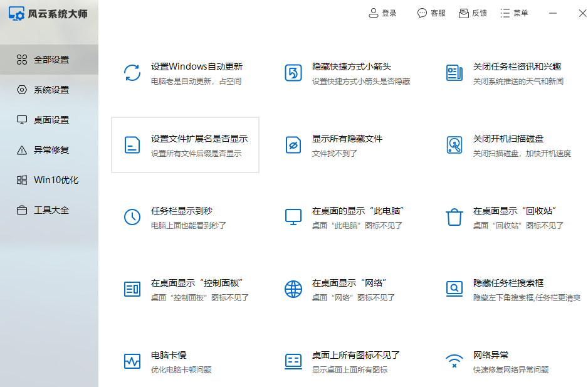Click the 电脑卡慢 title
The height and width of the screenshot is (387, 588).
169,355
